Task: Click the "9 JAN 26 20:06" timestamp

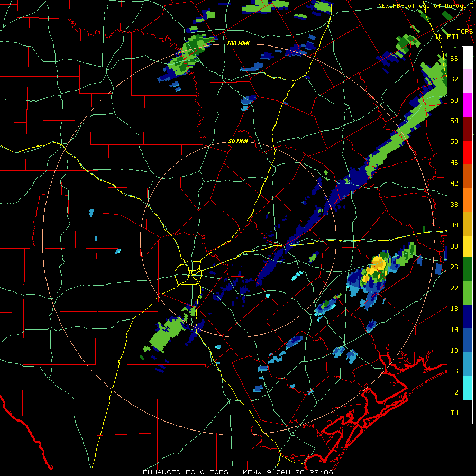Action: (x=300, y=472)
